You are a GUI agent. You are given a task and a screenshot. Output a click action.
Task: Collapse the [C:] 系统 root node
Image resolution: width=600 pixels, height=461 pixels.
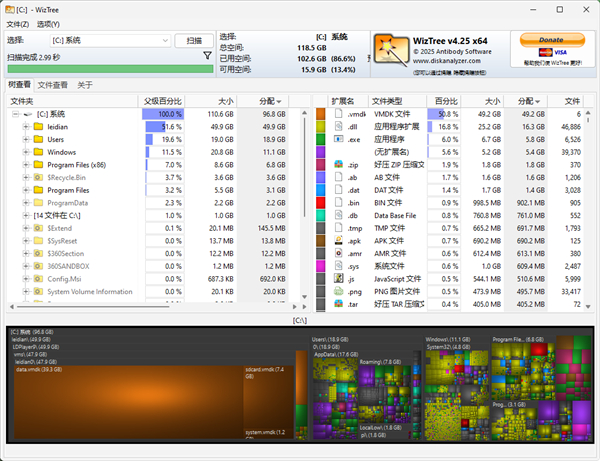[x=14, y=115]
